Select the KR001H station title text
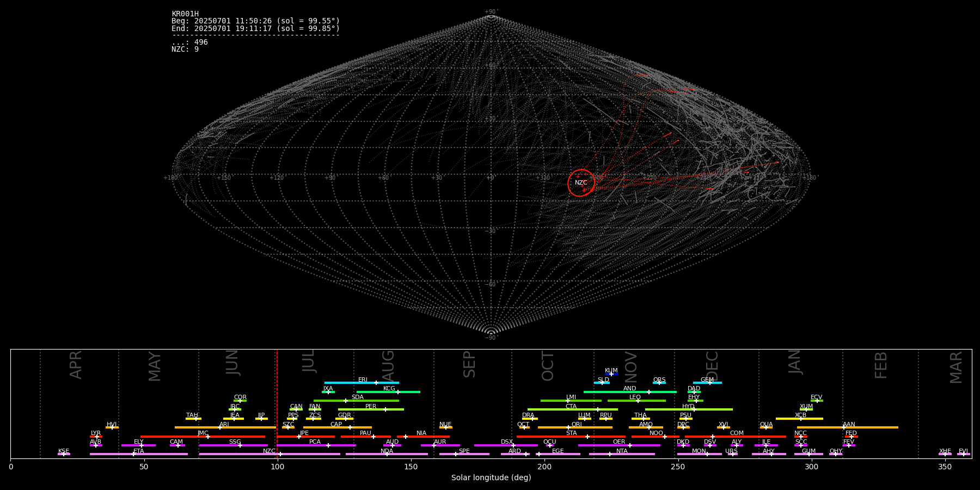Image resolution: width=980 pixels, height=490 pixels. point(185,14)
